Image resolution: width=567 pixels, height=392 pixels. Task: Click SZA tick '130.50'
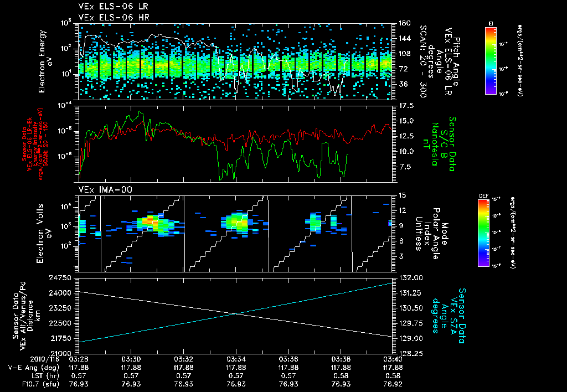(410, 308)
